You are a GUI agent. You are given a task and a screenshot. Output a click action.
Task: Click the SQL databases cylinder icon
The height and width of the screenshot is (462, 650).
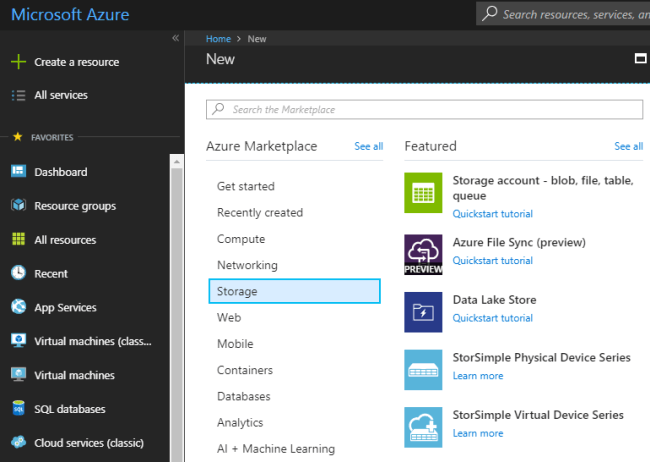(18, 408)
